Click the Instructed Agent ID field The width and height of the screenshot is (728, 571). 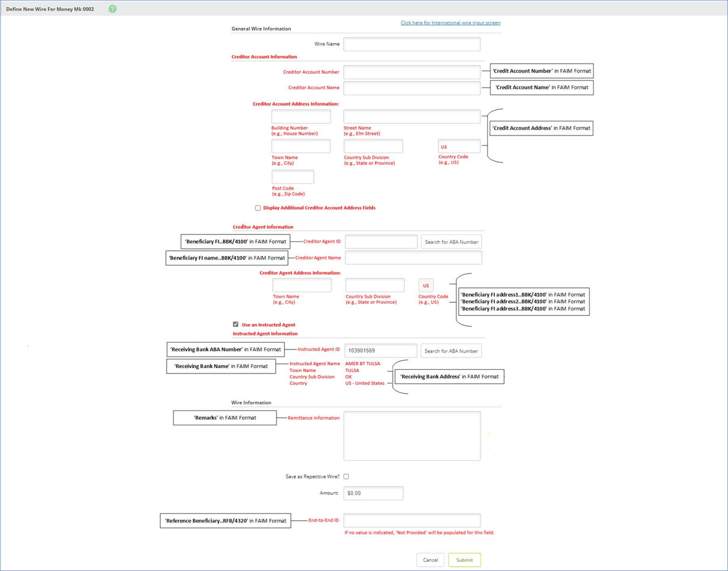pos(381,351)
